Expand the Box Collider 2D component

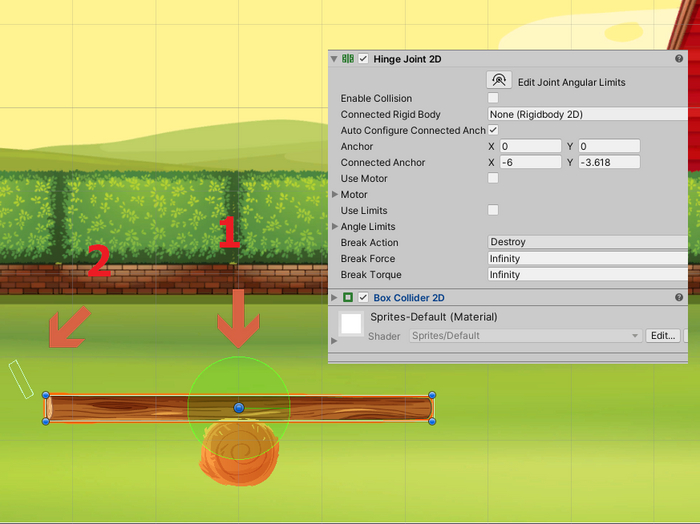pos(334,297)
